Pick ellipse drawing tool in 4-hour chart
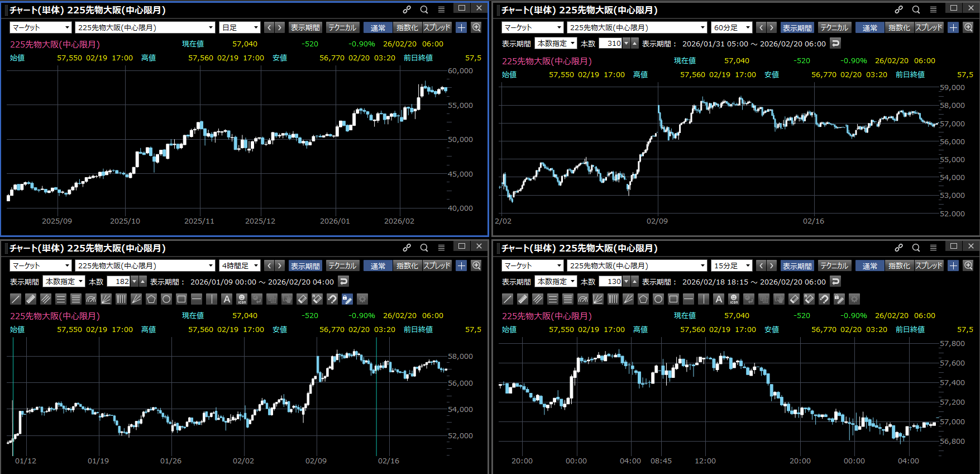Screen dimensions: 980x474 pos(166,299)
